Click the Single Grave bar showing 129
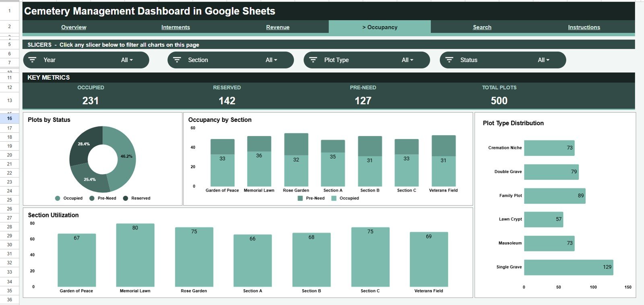 pyautogui.click(x=568, y=267)
